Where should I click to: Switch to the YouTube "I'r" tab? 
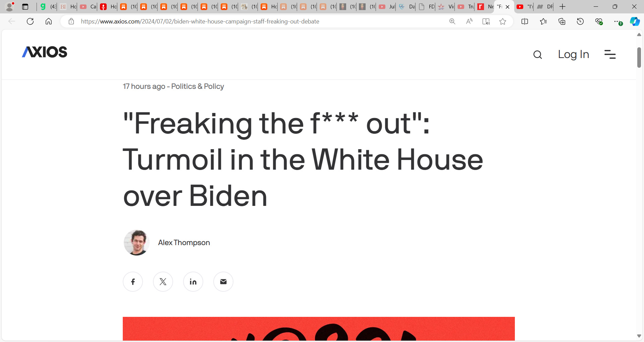[524, 7]
